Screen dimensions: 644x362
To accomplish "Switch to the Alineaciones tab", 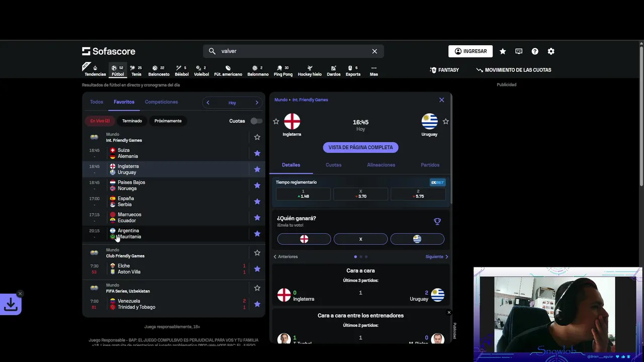I will coord(381,165).
